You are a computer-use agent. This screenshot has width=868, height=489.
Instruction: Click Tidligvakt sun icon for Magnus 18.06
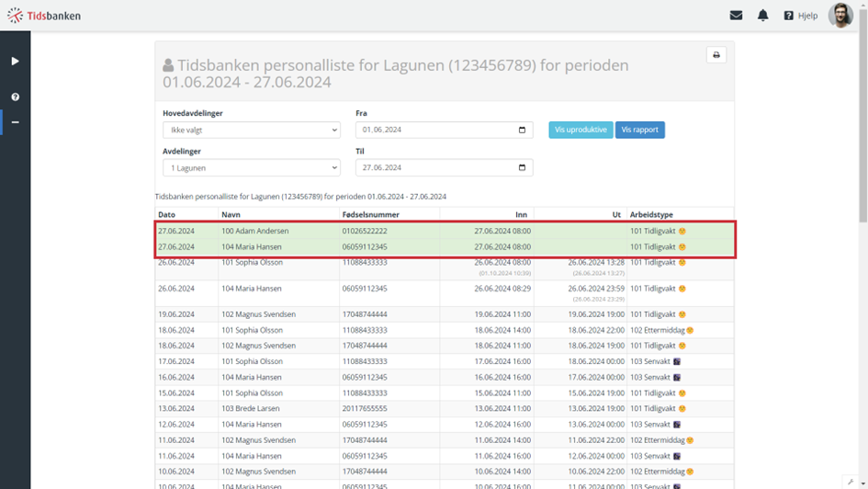(682, 346)
